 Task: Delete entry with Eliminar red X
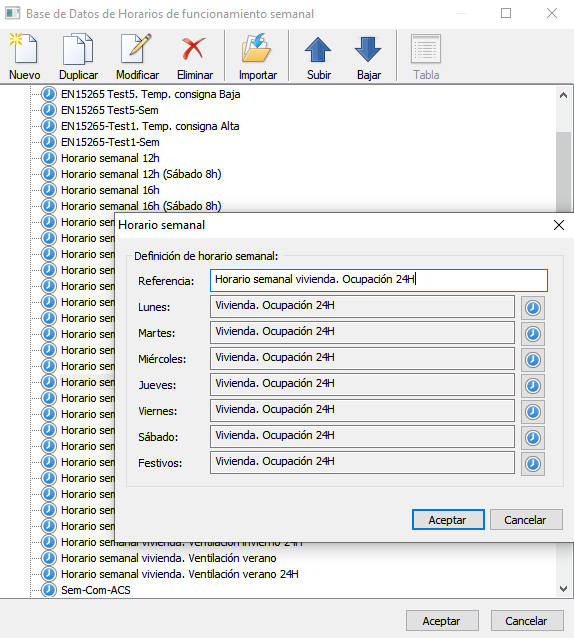[x=194, y=56]
